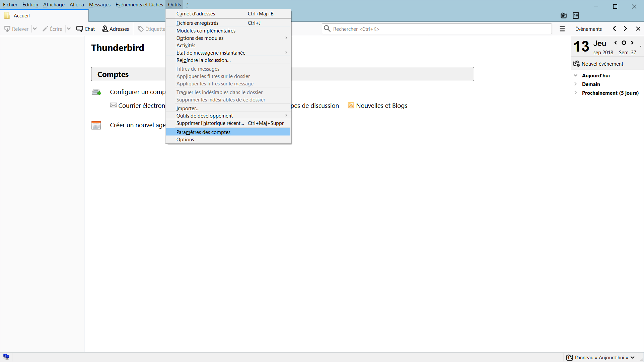The height and width of the screenshot is (362, 644).
Task: Go to next day in mini calendar
Action: coord(632,43)
